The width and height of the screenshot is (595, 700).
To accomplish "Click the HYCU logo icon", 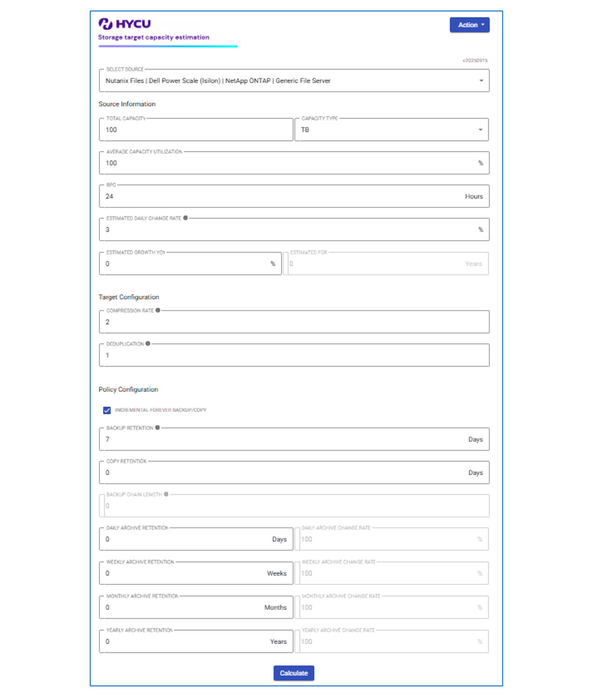I will coord(106,24).
